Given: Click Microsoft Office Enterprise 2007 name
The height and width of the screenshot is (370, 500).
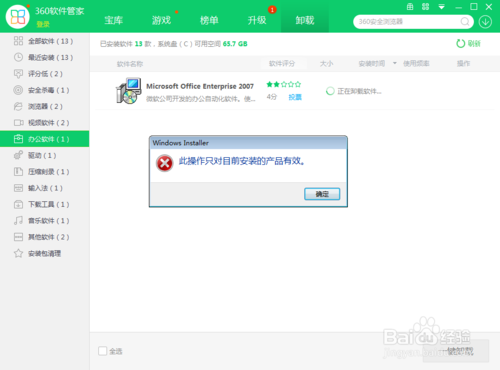Looking at the screenshot, I should point(200,86).
